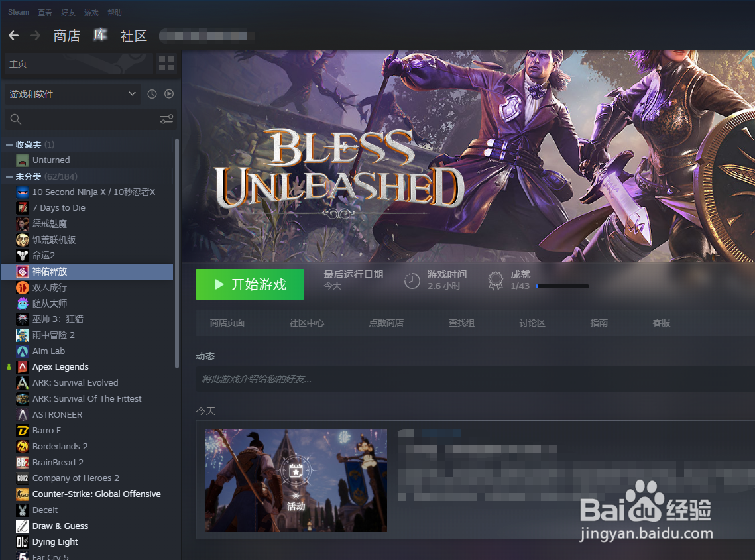Select Counter-Strike: Global Offensive icon

click(22, 494)
